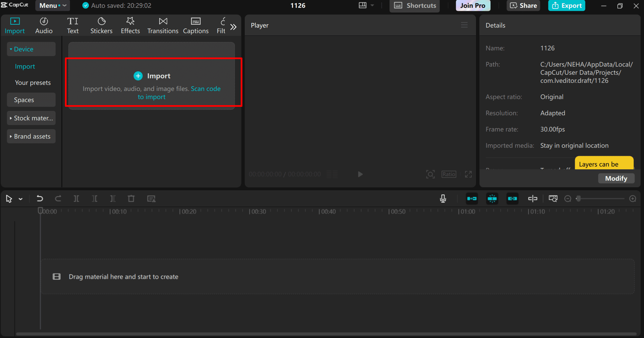Start voiceover recording with microphone icon

(x=443, y=199)
